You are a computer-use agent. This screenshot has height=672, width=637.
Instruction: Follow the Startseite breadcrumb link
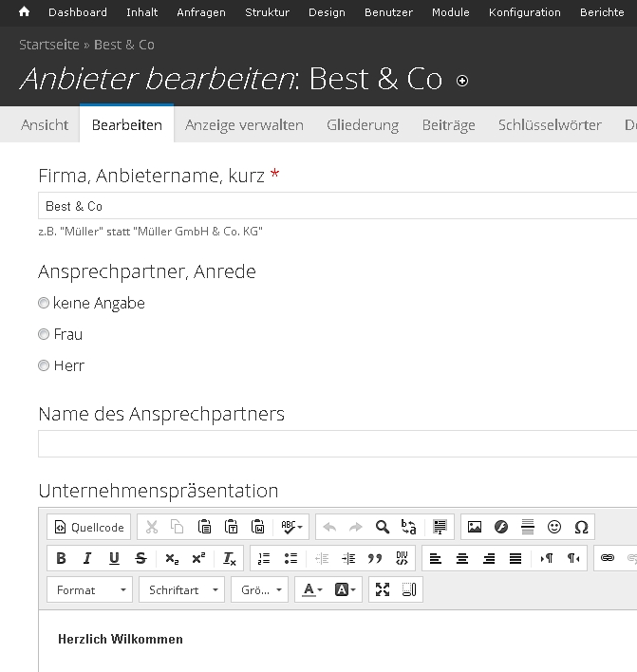coord(49,45)
